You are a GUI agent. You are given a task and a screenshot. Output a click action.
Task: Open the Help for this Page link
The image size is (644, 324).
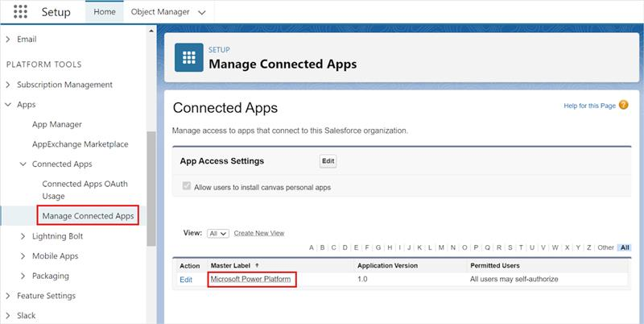pyautogui.click(x=589, y=106)
